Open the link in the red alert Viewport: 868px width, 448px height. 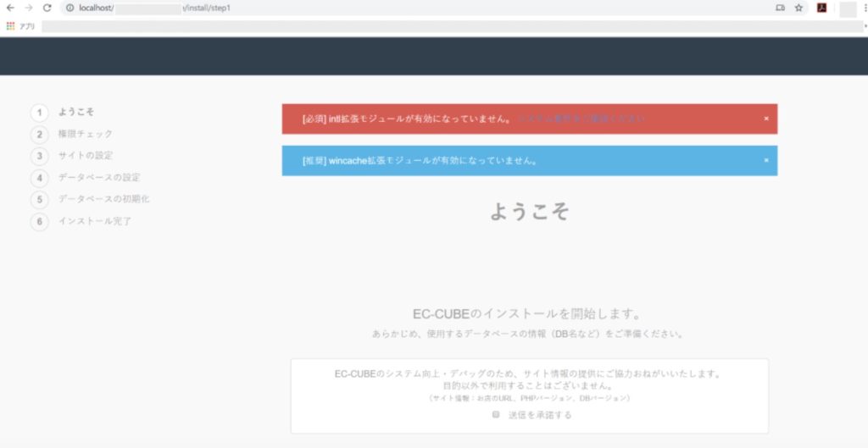pyautogui.click(x=580, y=119)
